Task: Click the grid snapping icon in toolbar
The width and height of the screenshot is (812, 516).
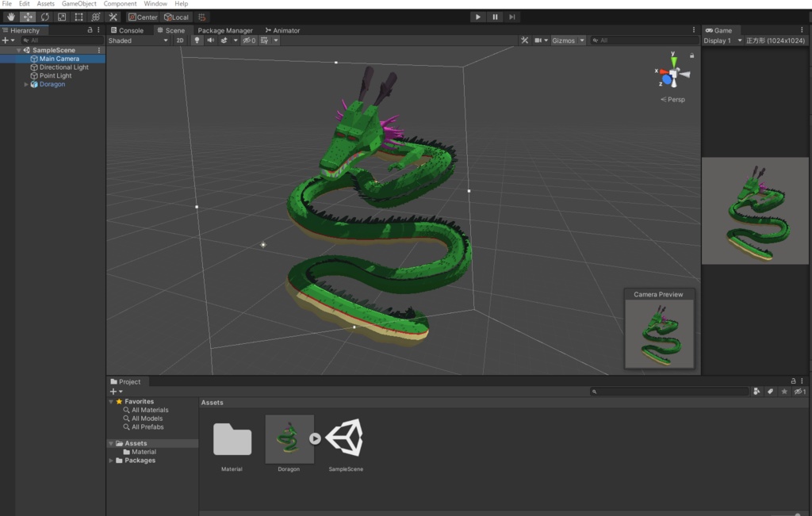Action: pyautogui.click(x=202, y=17)
